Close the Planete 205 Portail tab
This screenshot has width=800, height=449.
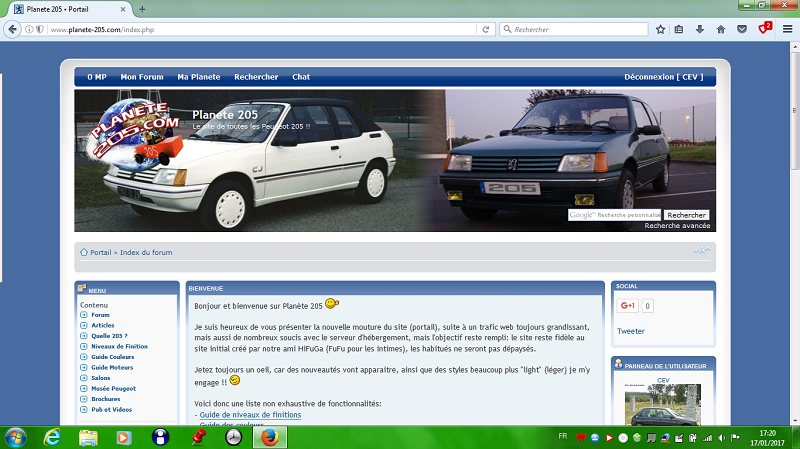coord(123,9)
